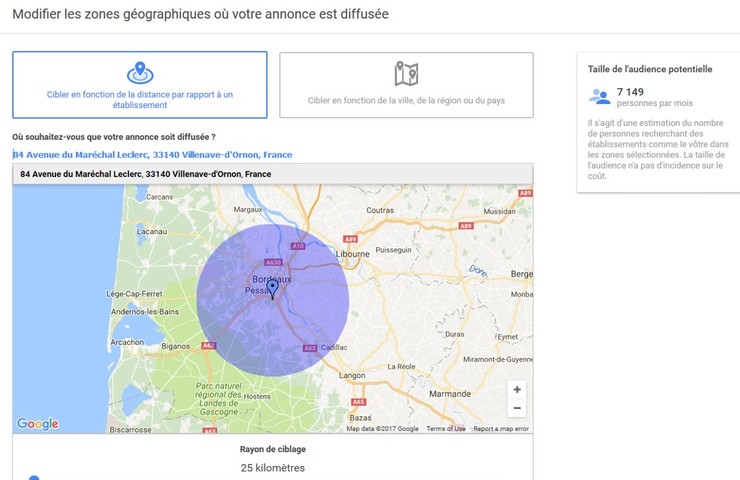Select targeting by city, region or country
The width and height of the screenshot is (740, 480).
pos(406,85)
